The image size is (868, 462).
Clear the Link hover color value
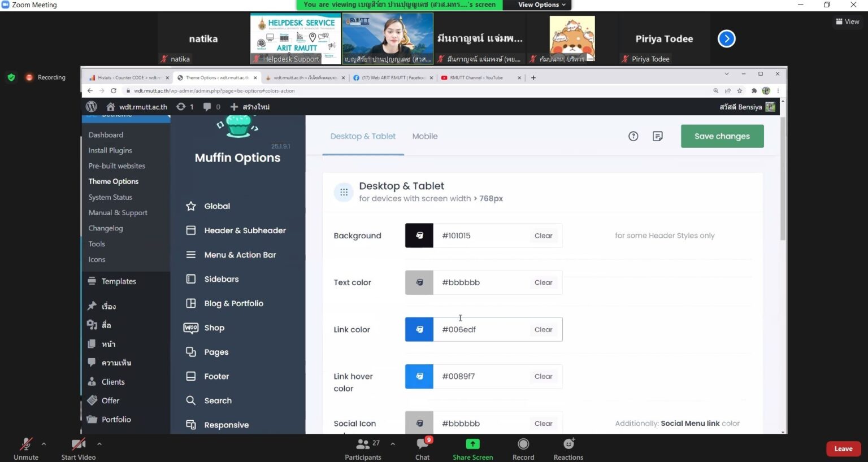pos(544,376)
